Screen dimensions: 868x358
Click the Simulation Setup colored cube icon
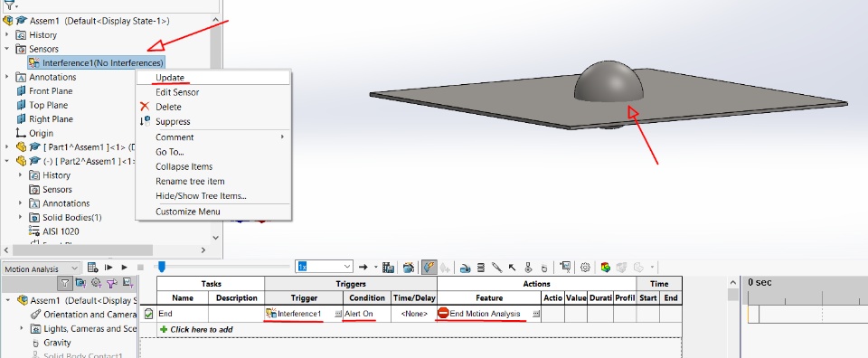point(605,268)
